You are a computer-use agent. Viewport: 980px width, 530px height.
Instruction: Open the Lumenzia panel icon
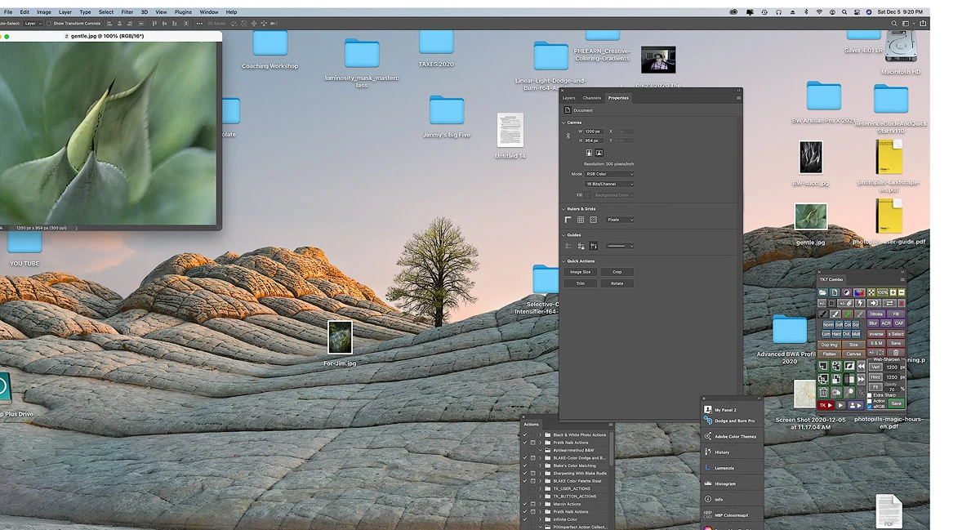(708, 467)
